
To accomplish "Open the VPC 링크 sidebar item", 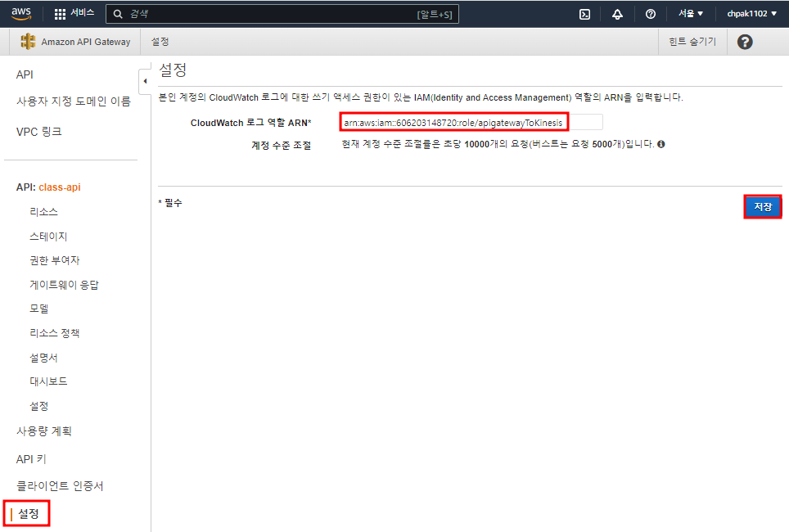I will [38, 132].
